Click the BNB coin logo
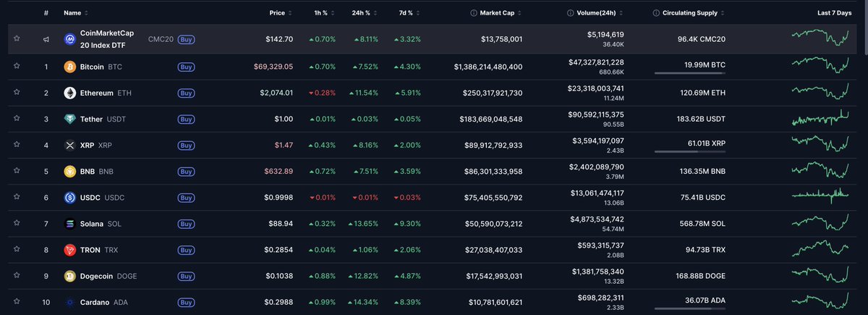Screen dimensions: 868x315 coord(70,172)
